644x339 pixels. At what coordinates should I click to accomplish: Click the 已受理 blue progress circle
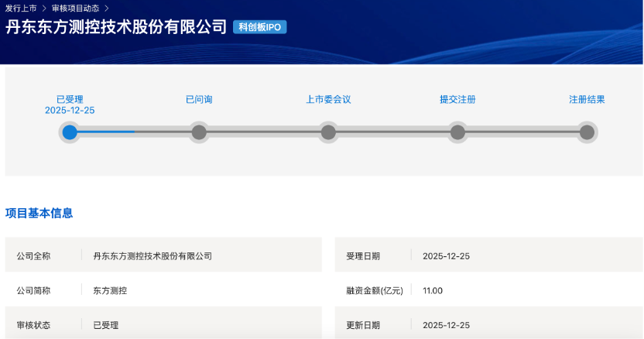coord(70,132)
